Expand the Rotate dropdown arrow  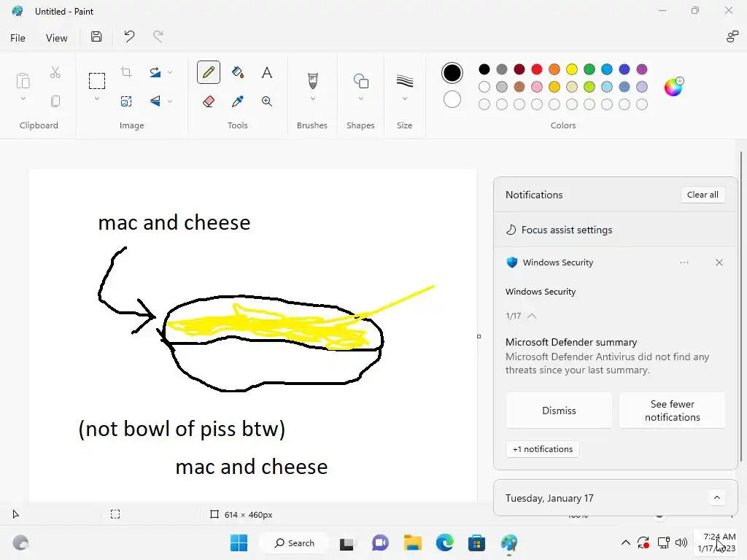pyautogui.click(x=170, y=72)
